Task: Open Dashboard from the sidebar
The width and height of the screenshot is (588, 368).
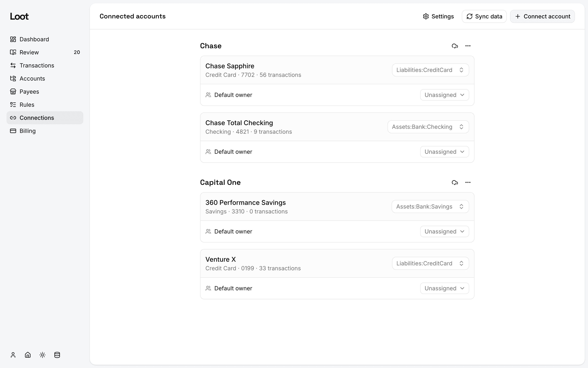Action: [x=45, y=39]
